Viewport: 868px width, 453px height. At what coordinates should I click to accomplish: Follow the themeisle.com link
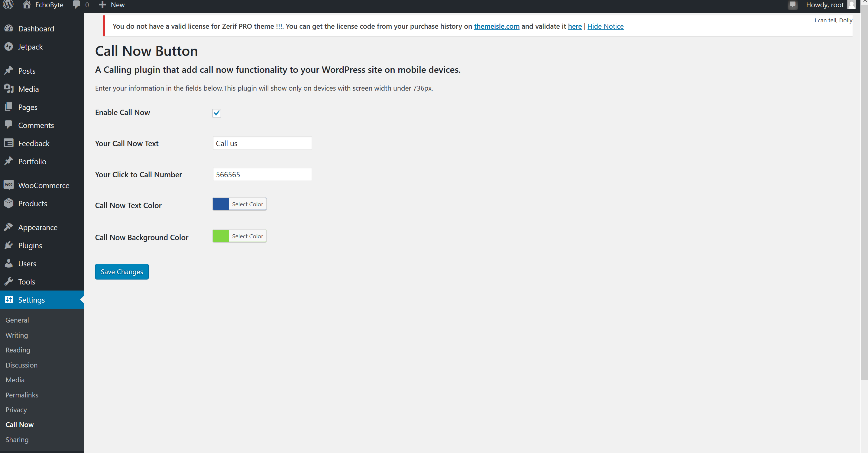pyautogui.click(x=496, y=26)
